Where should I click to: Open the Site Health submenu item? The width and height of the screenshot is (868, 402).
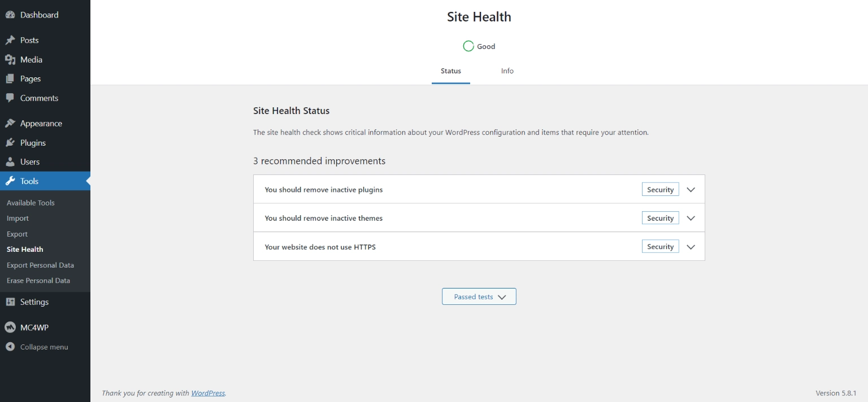pyautogui.click(x=25, y=249)
